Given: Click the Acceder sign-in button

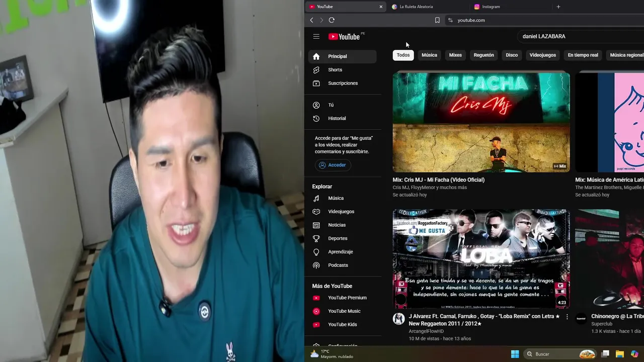Looking at the screenshot, I should (333, 165).
